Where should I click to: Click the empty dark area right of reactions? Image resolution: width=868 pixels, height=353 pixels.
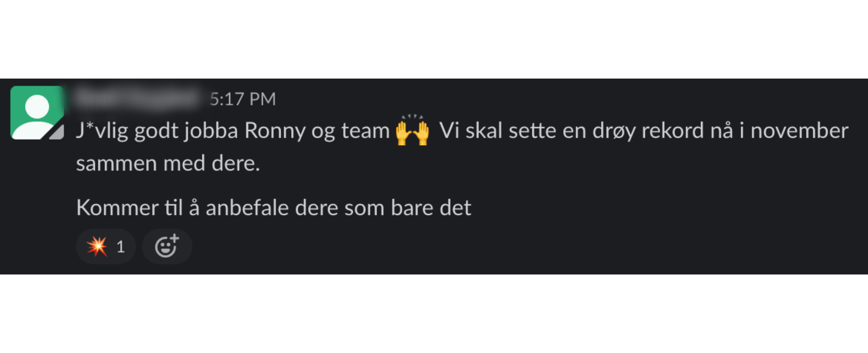pyautogui.click(x=530, y=247)
